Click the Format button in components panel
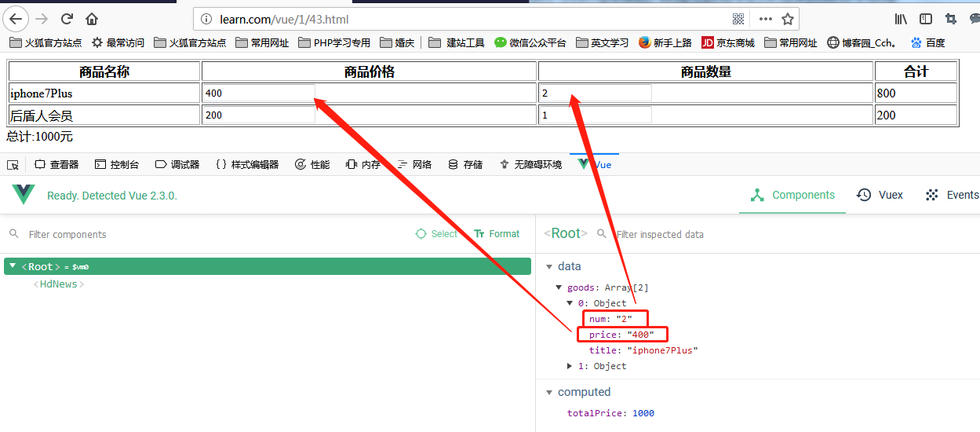 pyautogui.click(x=497, y=234)
